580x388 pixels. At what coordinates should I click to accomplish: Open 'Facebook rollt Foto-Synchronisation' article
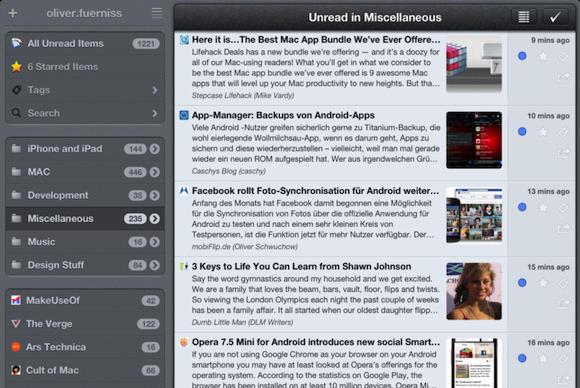click(x=315, y=191)
